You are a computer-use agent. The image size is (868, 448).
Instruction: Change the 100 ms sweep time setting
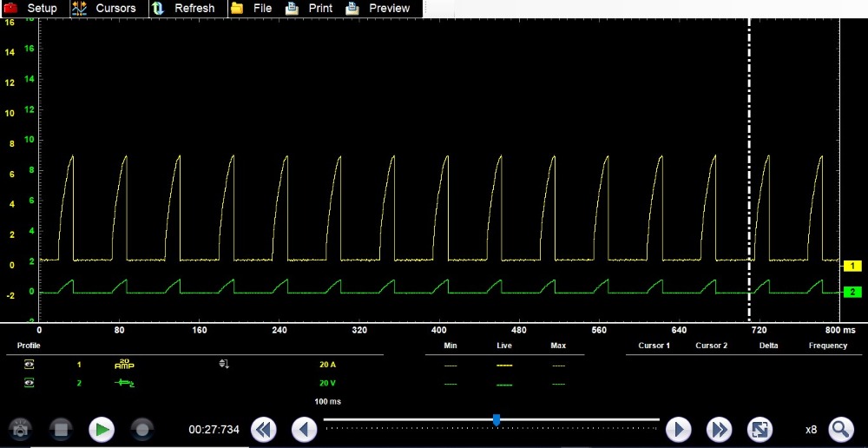(x=327, y=402)
